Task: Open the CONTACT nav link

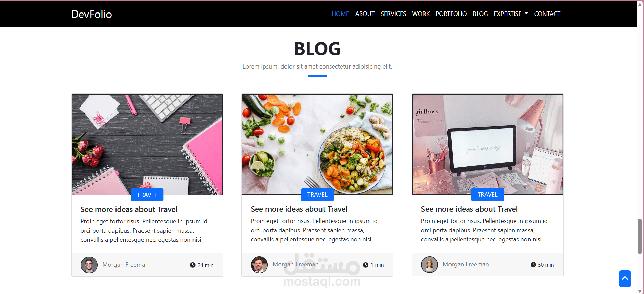Action: 547,14
